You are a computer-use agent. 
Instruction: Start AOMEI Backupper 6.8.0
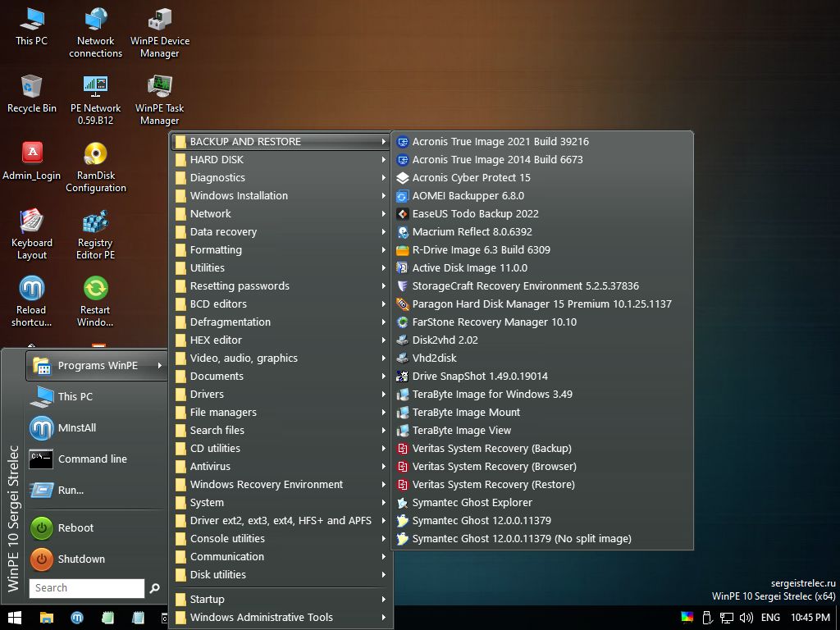542,195
